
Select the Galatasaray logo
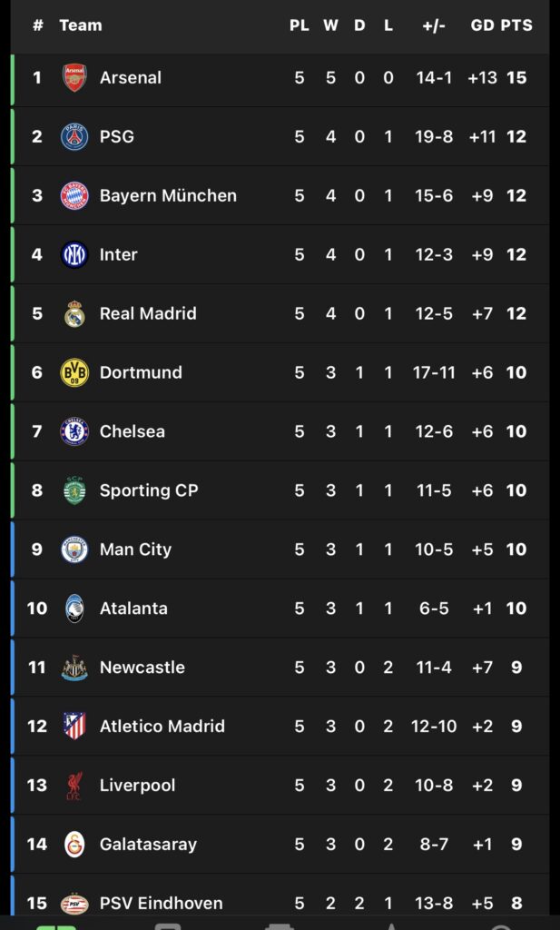74,845
